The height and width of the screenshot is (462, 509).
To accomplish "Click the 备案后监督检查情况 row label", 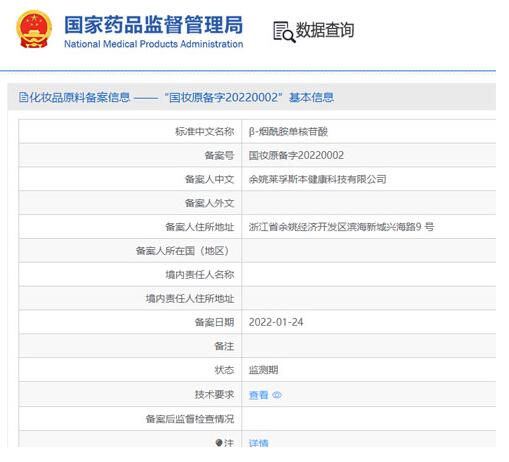I will (x=190, y=419).
